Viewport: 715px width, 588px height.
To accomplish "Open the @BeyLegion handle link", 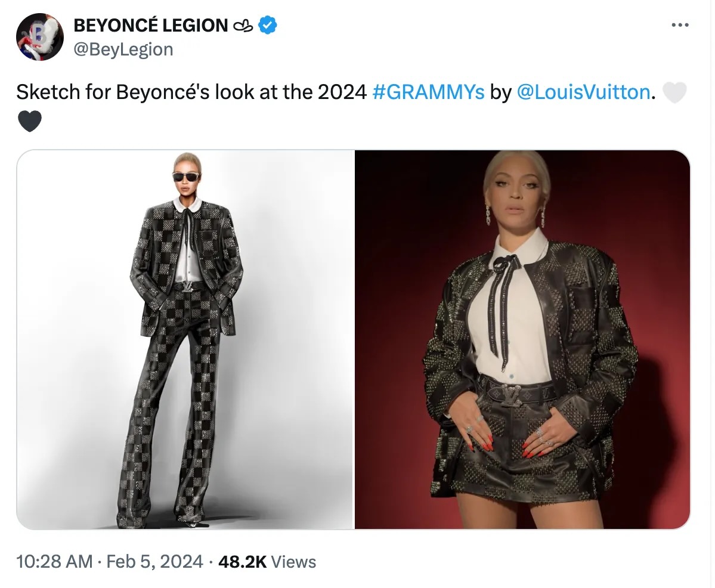I will (x=123, y=49).
